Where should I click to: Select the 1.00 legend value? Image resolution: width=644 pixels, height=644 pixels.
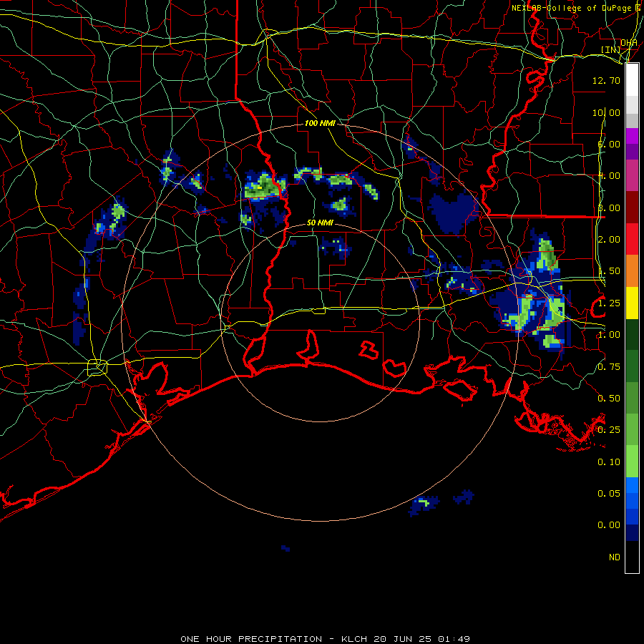[609, 335]
